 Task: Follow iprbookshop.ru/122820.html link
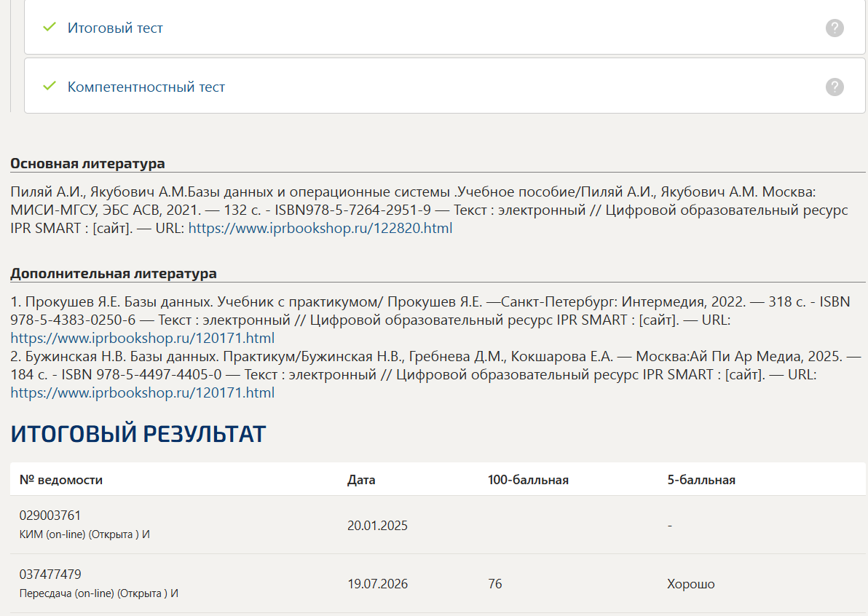[x=320, y=228]
